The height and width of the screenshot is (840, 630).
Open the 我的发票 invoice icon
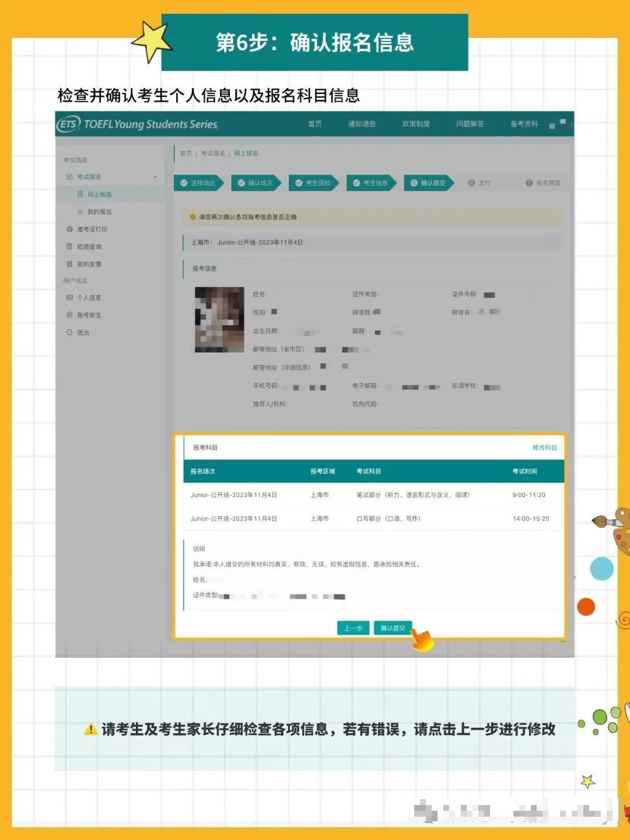click(x=69, y=264)
